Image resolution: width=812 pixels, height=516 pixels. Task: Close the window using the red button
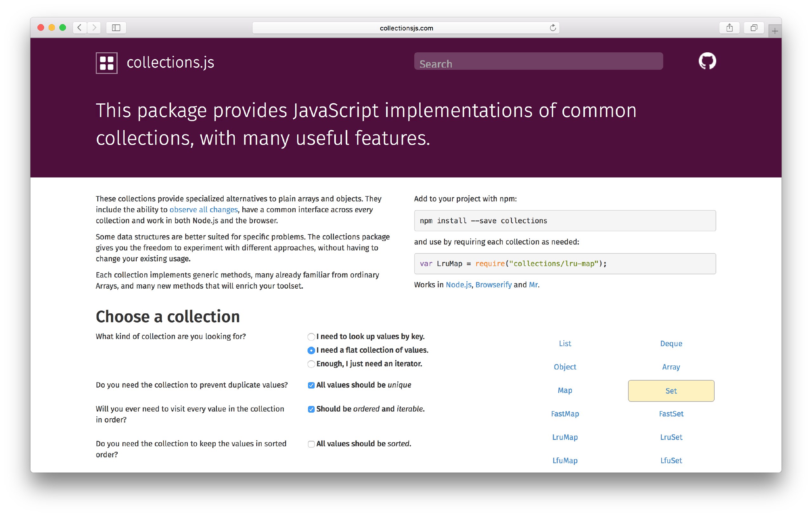point(41,28)
